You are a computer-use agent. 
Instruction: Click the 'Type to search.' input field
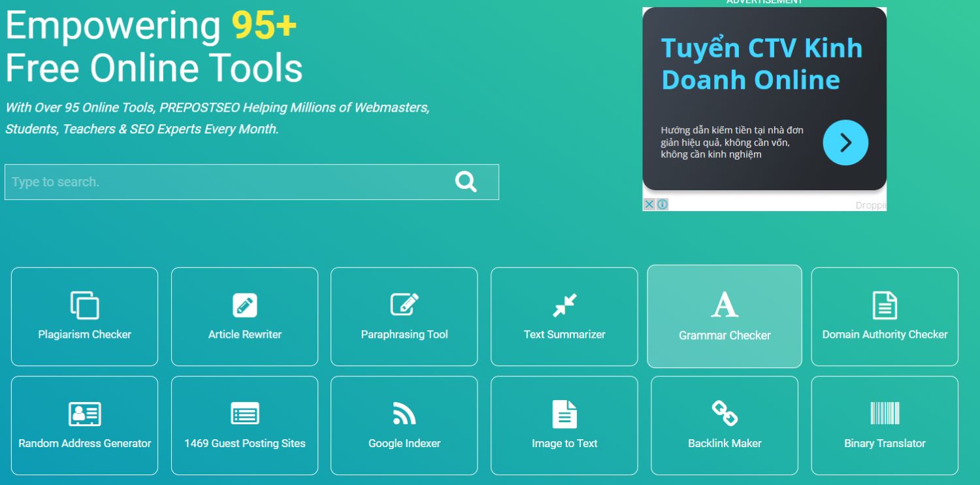click(x=252, y=182)
